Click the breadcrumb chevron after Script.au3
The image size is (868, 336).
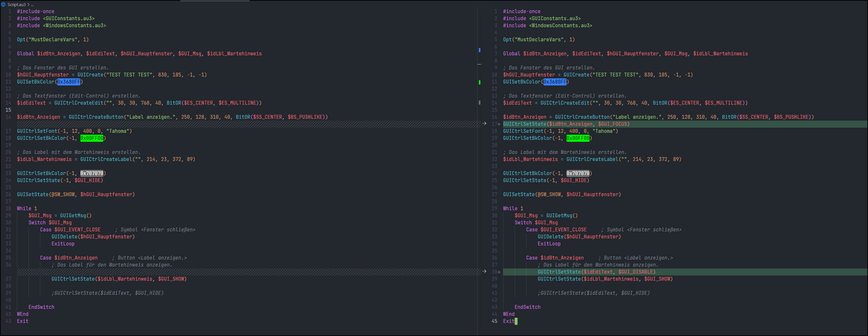click(x=28, y=4)
